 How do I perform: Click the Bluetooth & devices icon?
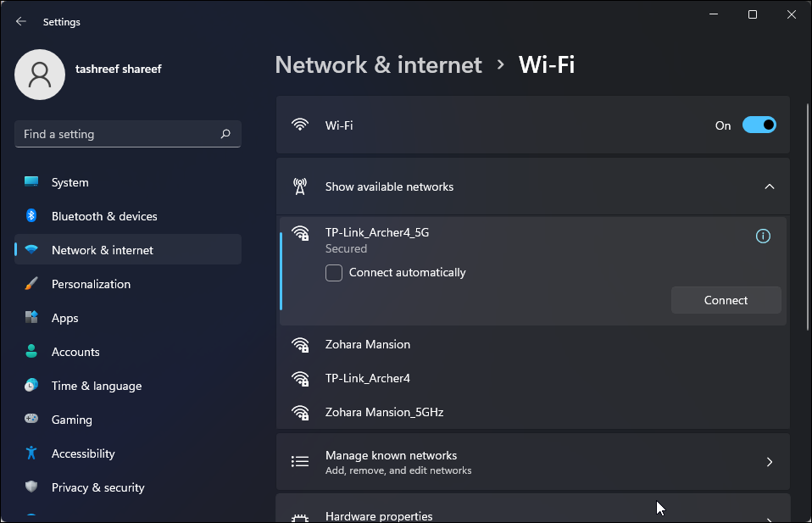[x=31, y=215]
